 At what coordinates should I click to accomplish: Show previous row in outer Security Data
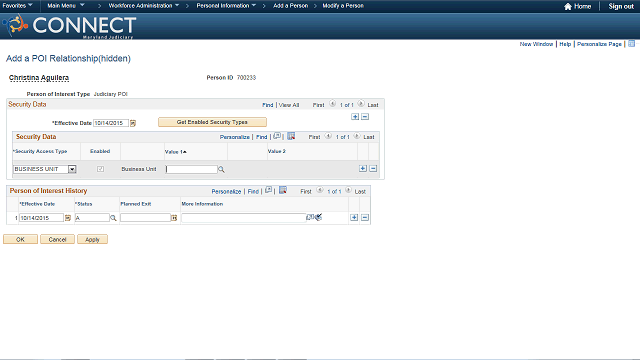click(x=332, y=104)
